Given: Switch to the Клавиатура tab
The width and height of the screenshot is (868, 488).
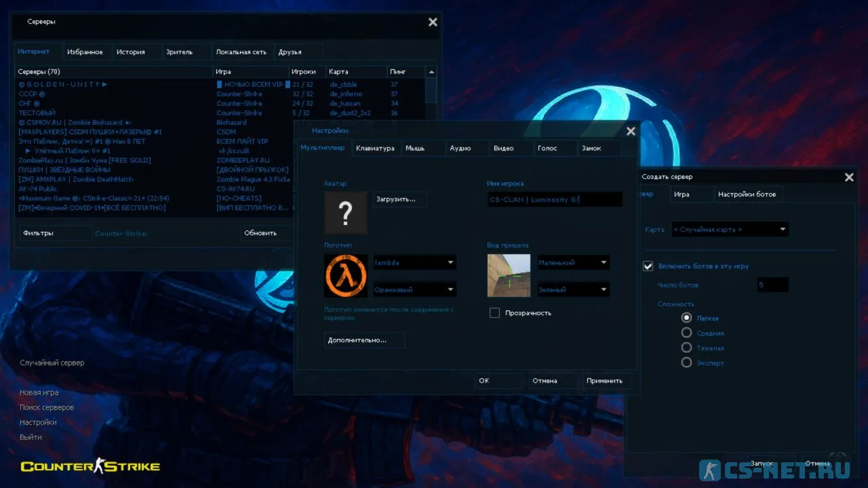Looking at the screenshot, I should [375, 148].
